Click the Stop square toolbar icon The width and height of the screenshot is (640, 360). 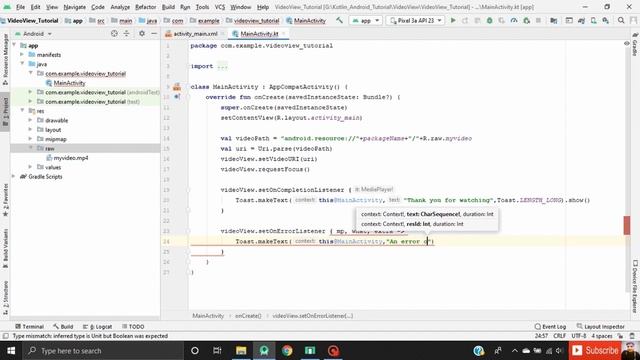pos(538,20)
